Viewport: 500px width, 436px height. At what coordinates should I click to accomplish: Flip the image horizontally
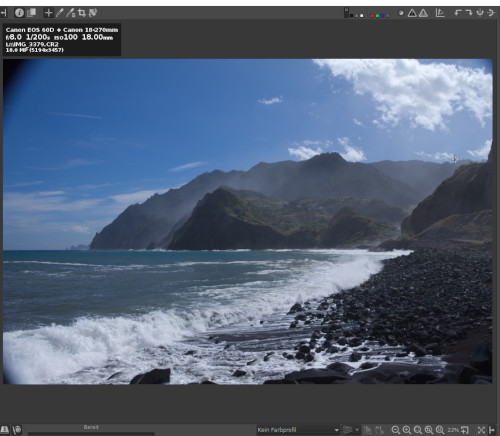click(491, 13)
